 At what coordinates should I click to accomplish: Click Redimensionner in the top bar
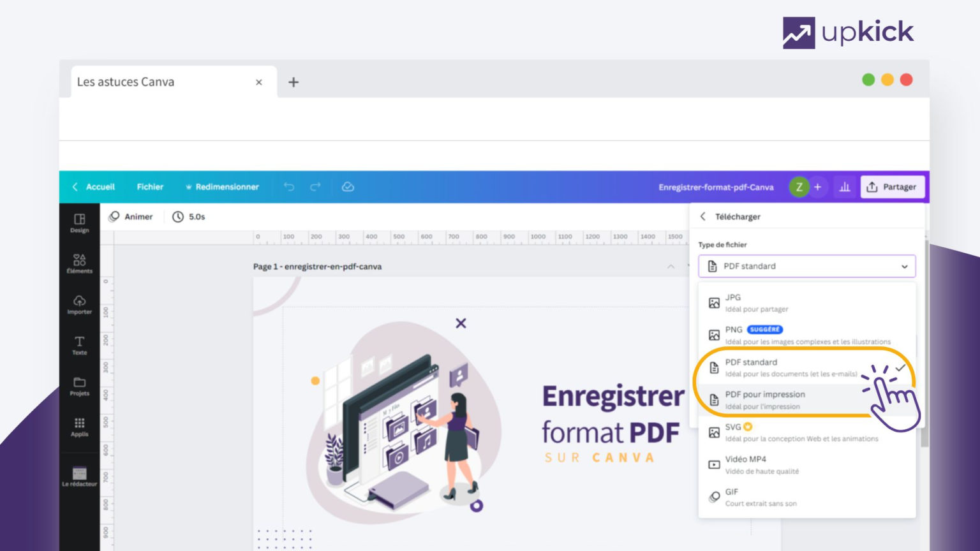pyautogui.click(x=226, y=187)
